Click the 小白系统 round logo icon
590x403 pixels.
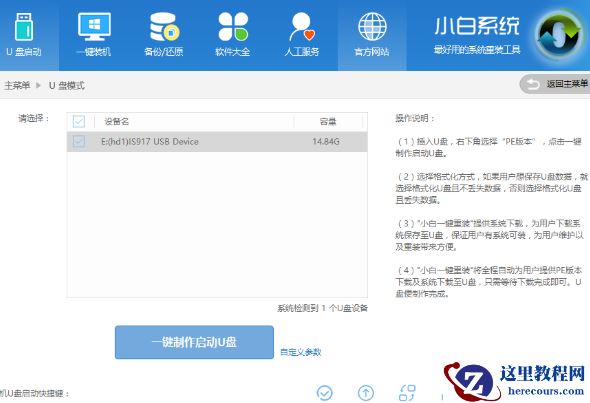(x=558, y=34)
